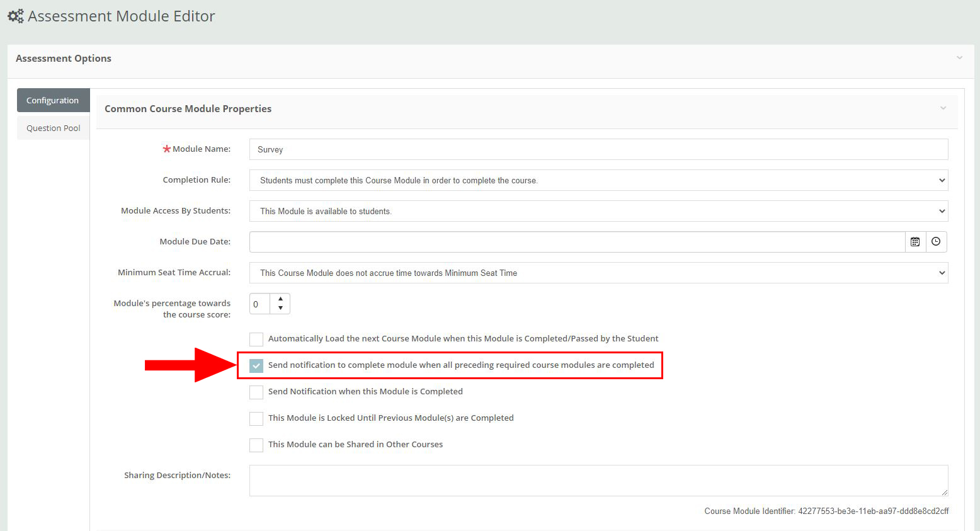Collapse the Assessment Options section
The width and height of the screenshot is (980, 531).
pos(959,58)
